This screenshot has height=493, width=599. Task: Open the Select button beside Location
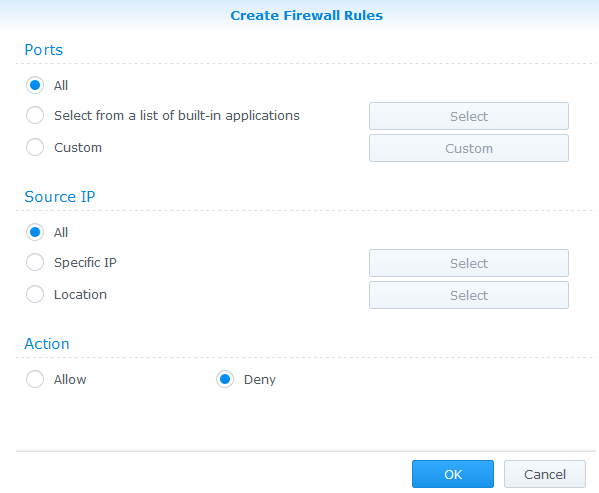coord(469,295)
